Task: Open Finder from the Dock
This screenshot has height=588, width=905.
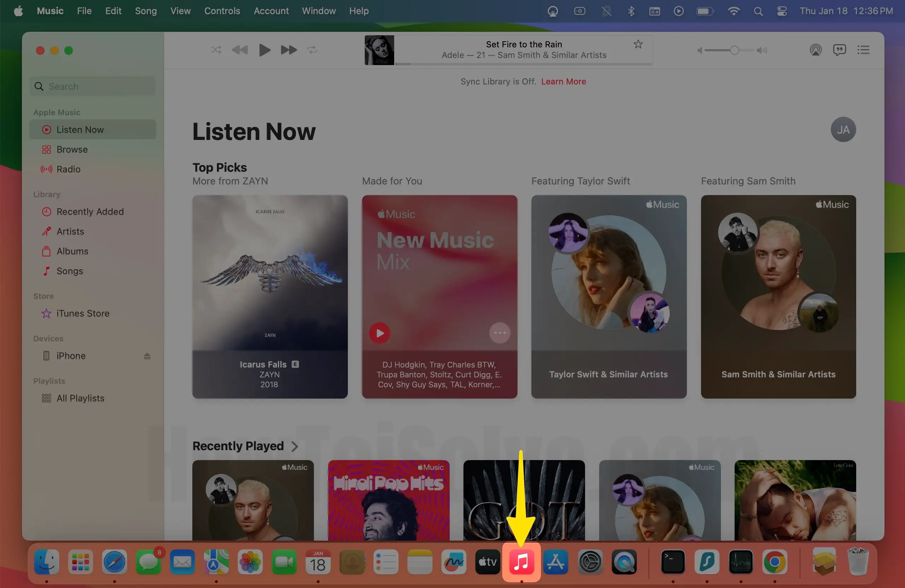Action: click(46, 561)
